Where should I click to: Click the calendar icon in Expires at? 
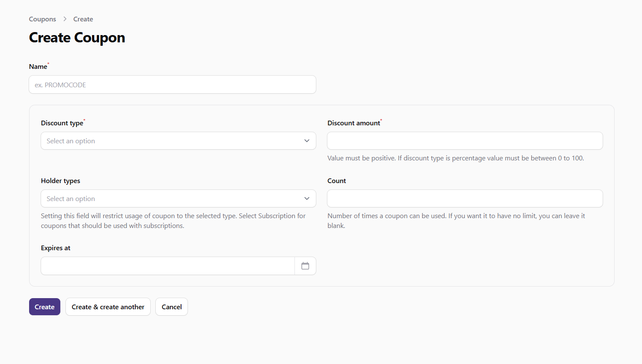[x=305, y=266]
